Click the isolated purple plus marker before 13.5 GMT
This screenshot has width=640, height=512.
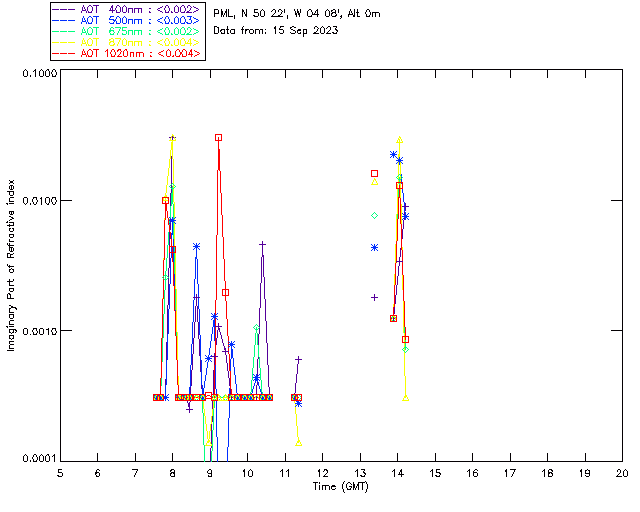pos(374,297)
